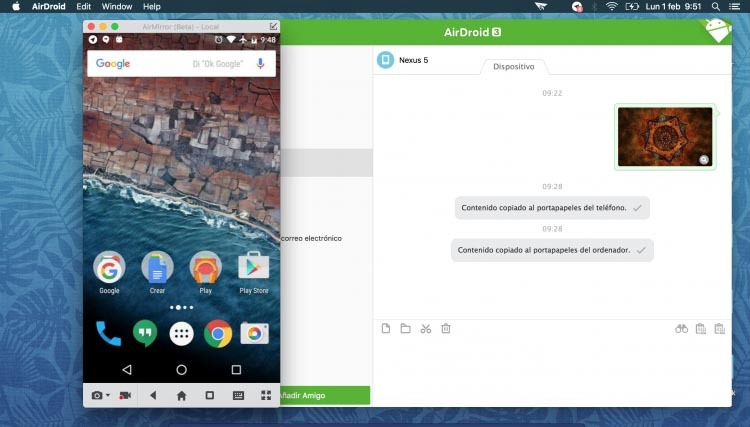Image resolution: width=750 pixels, height=427 pixels.
Task: Click the Wi-Fi status icon in menu bar
Action: [x=611, y=6]
